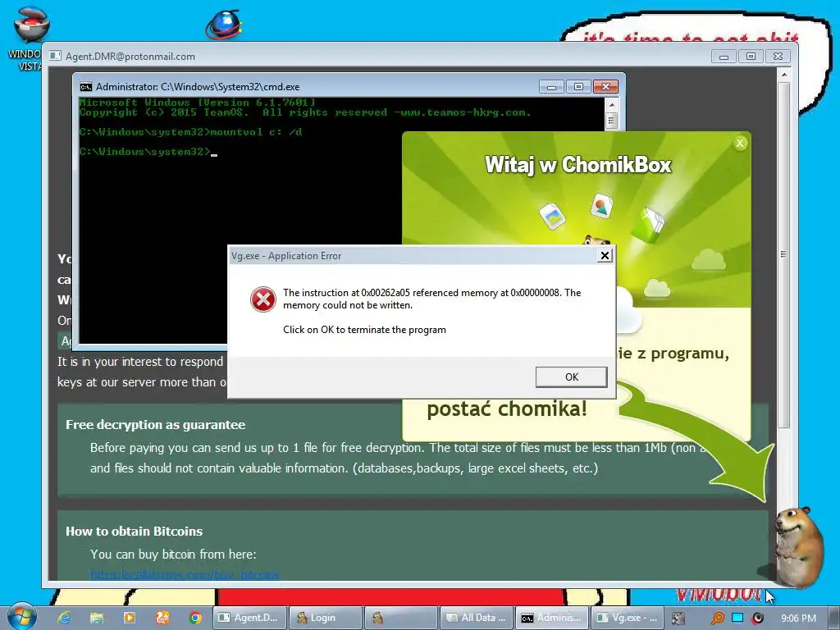Click the 9:06 PM clock
Screen dimensions: 840x630
798,619
